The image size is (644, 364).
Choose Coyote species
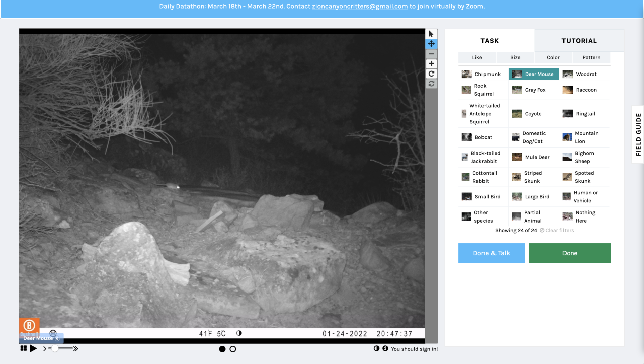coord(534,114)
